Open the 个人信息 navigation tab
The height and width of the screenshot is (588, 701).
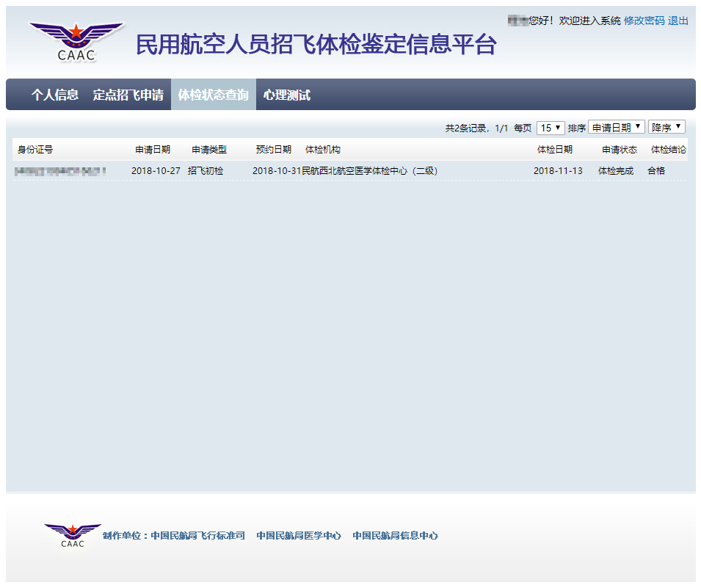click(51, 95)
